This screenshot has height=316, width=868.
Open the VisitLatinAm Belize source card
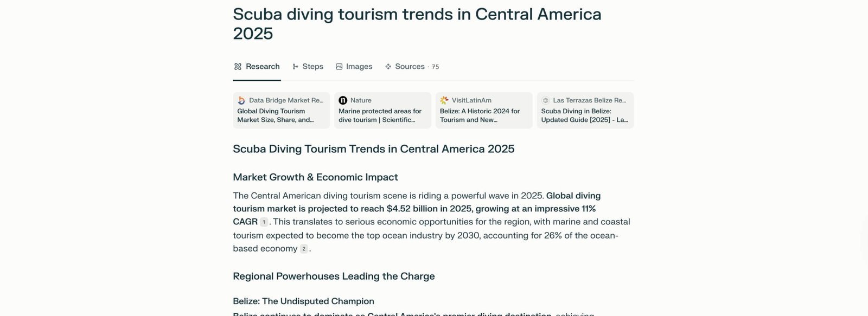484,110
